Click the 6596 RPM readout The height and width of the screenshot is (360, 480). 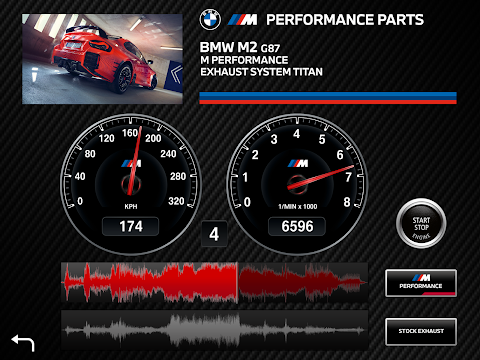(x=297, y=226)
